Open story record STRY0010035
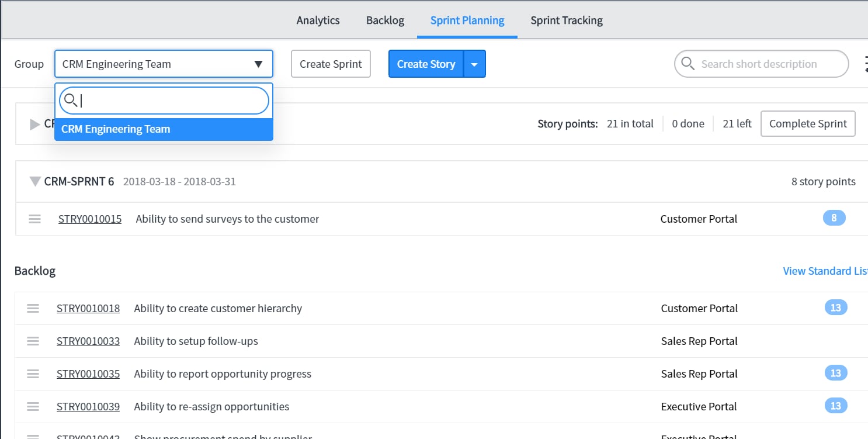868x439 pixels. point(88,374)
